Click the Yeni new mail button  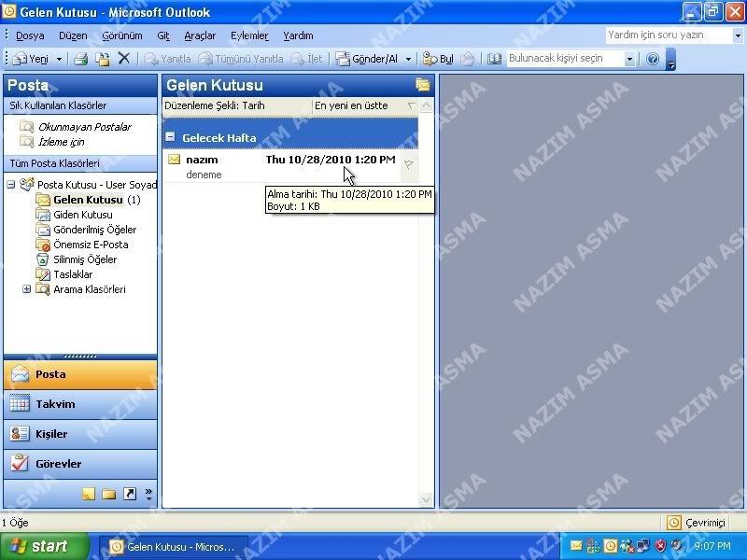pos(31,59)
